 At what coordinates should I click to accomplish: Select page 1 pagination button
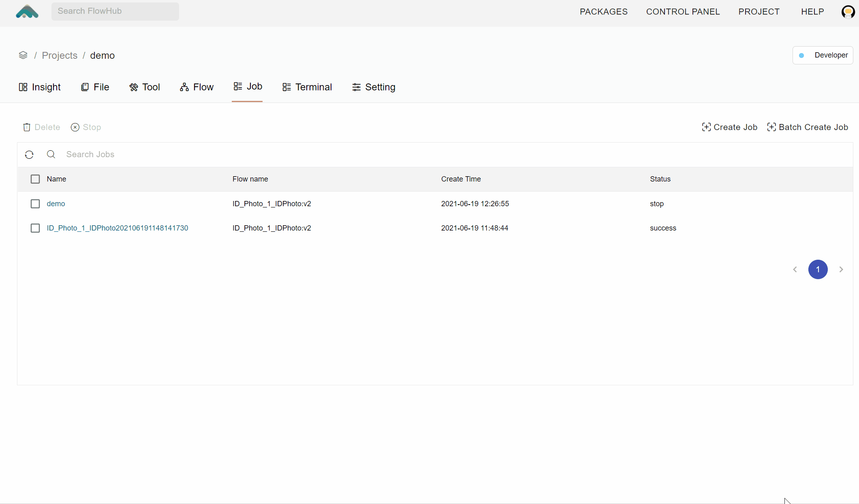(818, 269)
